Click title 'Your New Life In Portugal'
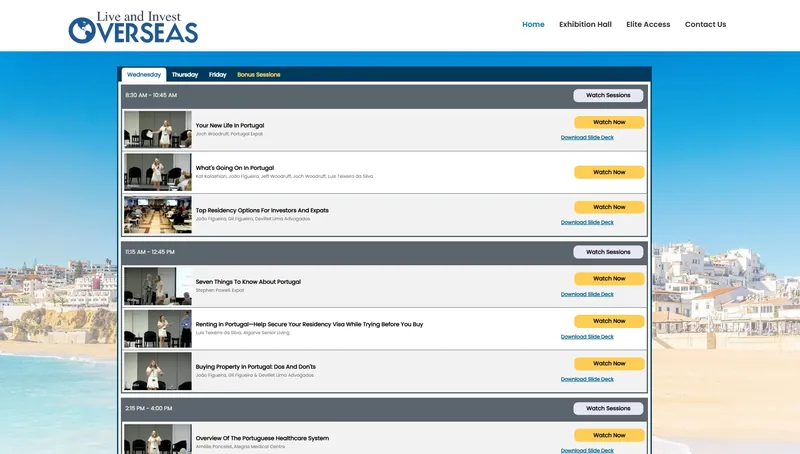The height and width of the screenshot is (454, 800). tap(230, 125)
